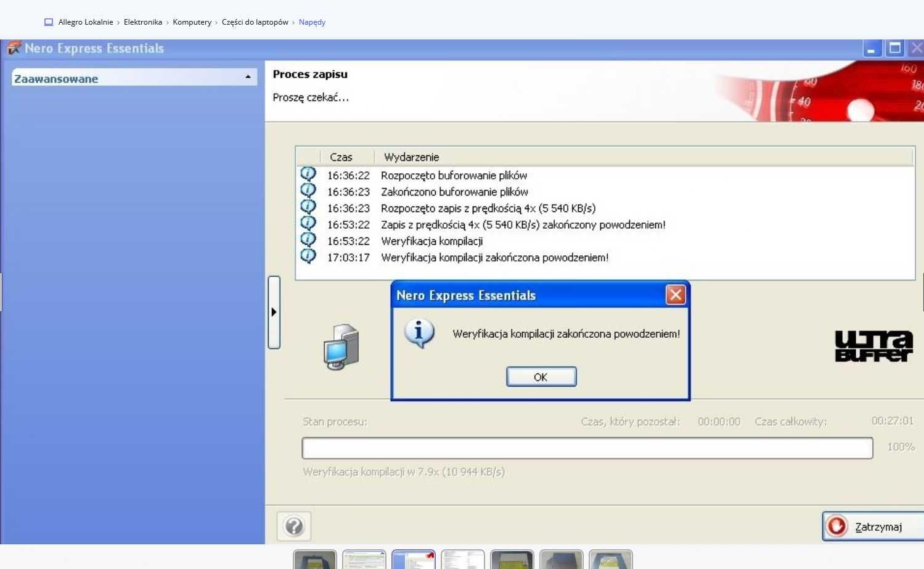Select the 'Rozpoczęto buforowanie plików' log row

tap(605, 175)
